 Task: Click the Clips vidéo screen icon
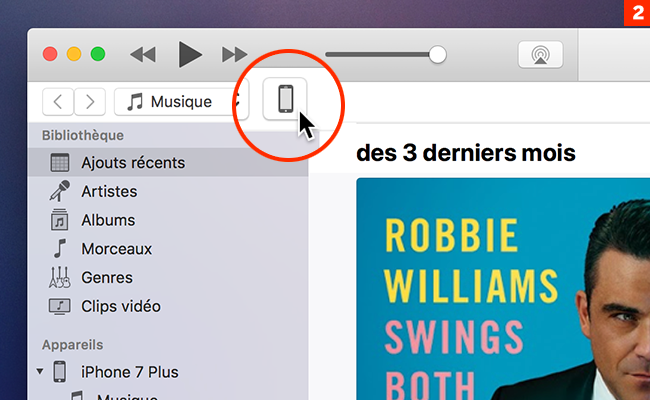click(x=60, y=307)
